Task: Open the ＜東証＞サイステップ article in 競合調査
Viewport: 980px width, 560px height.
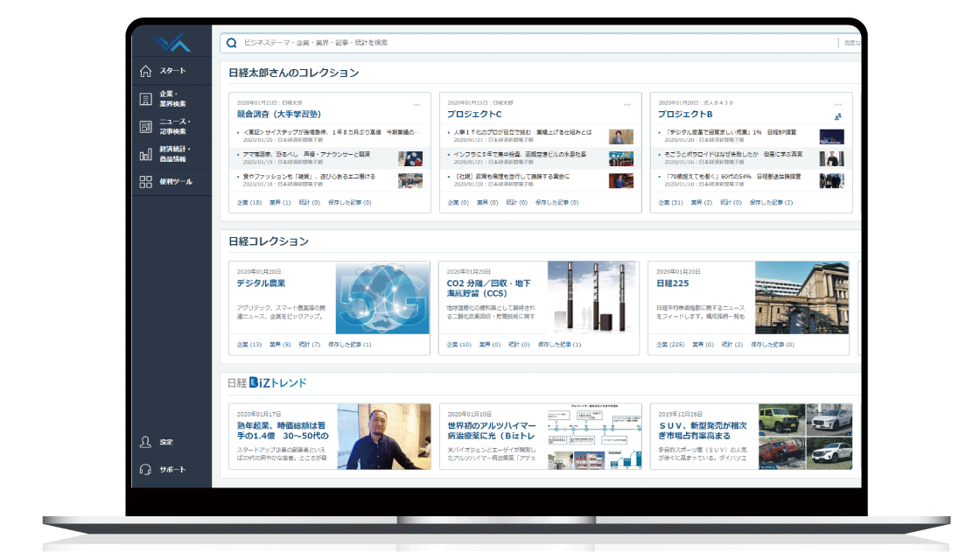Action: [x=332, y=132]
